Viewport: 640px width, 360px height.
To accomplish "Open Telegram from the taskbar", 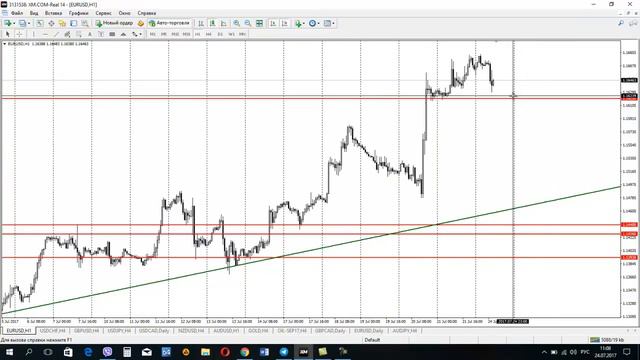I will [284, 352].
